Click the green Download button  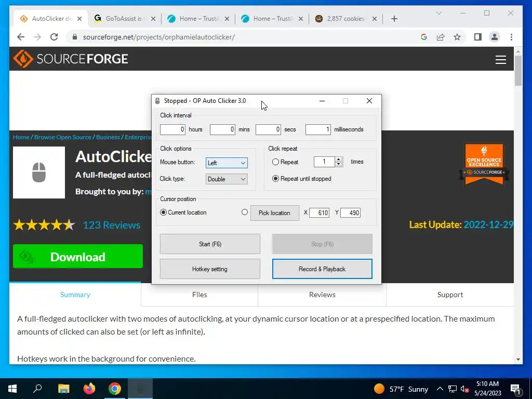[x=78, y=257]
